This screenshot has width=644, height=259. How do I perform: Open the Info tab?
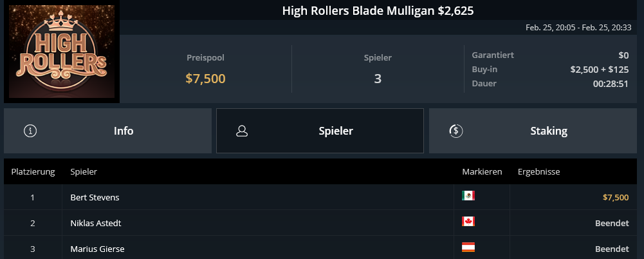click(107, 131)
